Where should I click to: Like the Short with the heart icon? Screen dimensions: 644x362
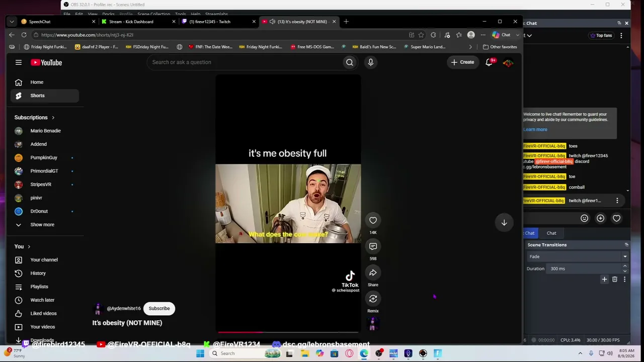[x=373, y=220]
